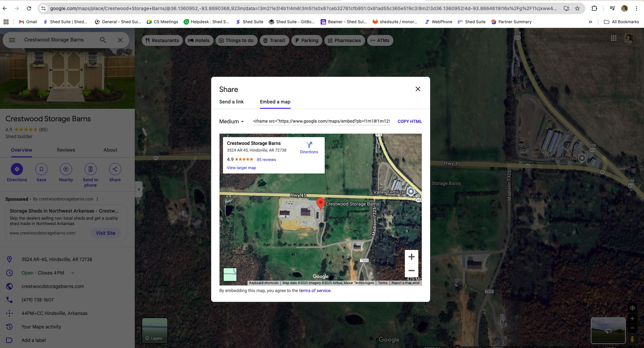Image resolution: width=644 pixels, height=348 pixels.
Task: Open WebPhone bookmark
Action: 438,22
